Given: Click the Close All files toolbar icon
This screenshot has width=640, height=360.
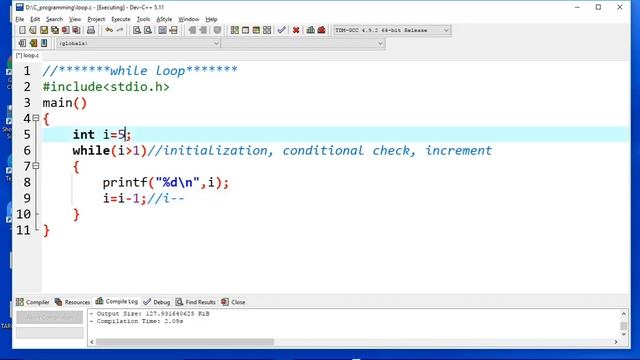Looking at the screenshot, I should [76, 30].
